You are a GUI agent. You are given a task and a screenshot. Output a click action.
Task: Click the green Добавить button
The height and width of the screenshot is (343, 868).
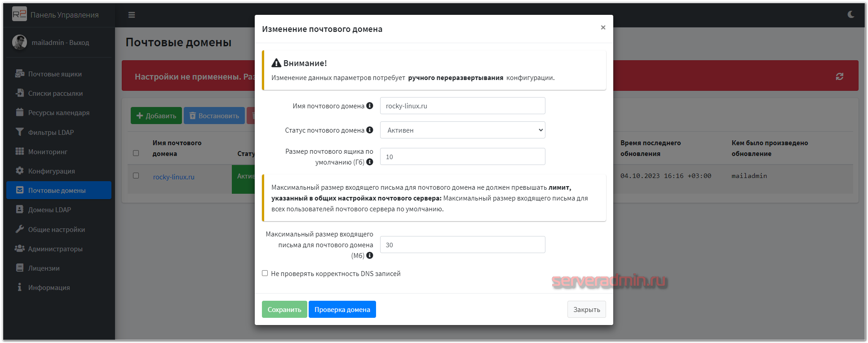[x=156, y=116]
